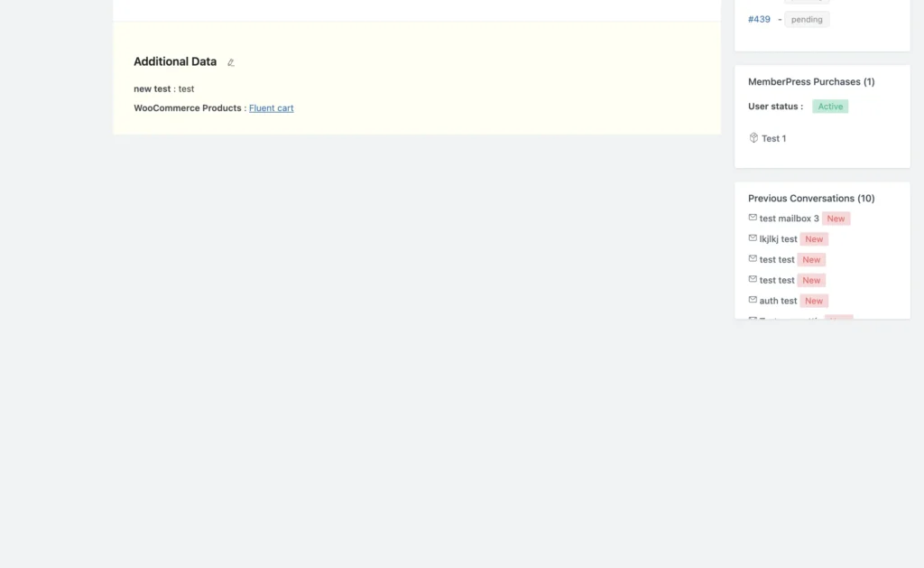Click envelope icon beside lkjlkj test

[x=753, y=238]
